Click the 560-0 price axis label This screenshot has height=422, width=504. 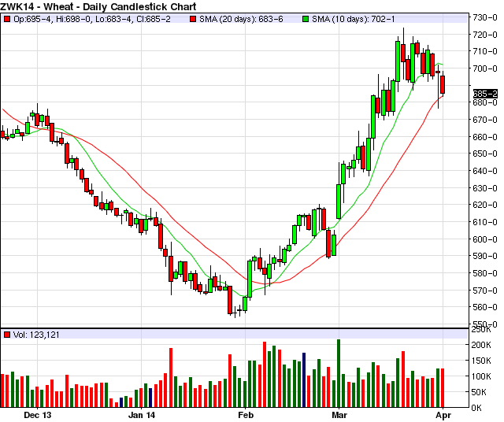485,307
